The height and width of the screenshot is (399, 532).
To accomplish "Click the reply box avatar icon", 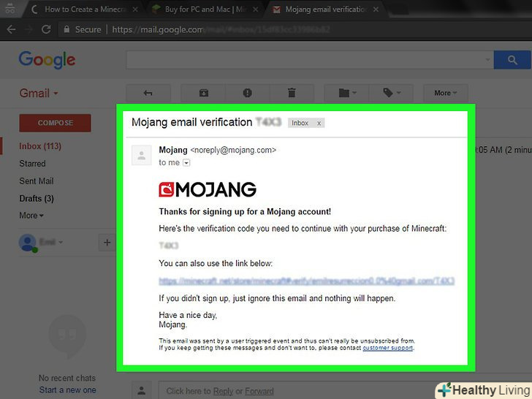I will (x=142, y=390).
